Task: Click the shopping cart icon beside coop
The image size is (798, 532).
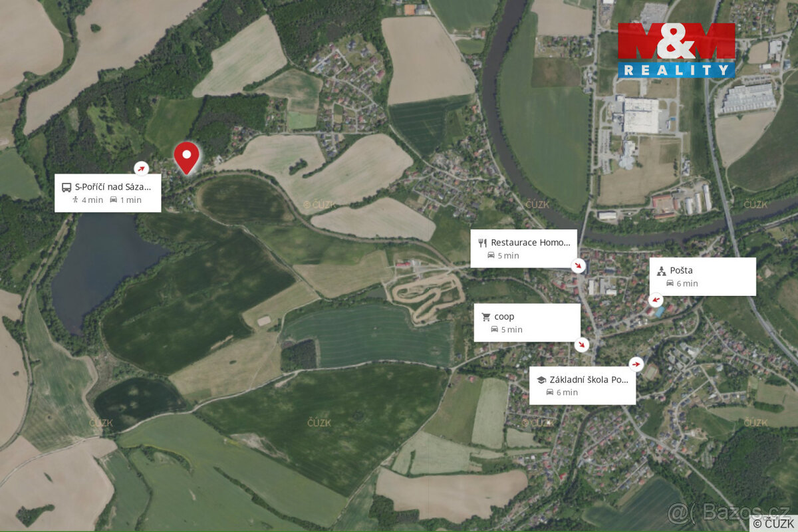Action: [485, 317]
